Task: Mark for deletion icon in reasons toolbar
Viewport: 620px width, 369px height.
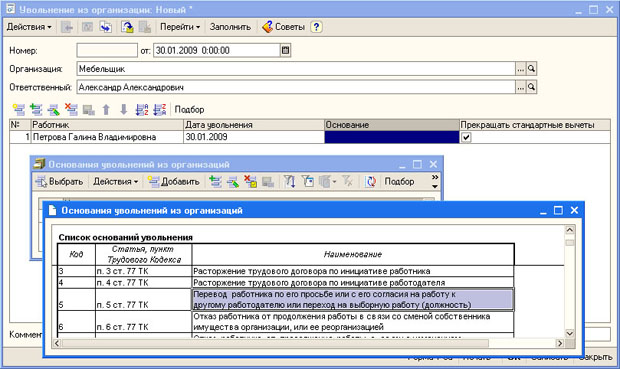Action: (x=250, y=182)
